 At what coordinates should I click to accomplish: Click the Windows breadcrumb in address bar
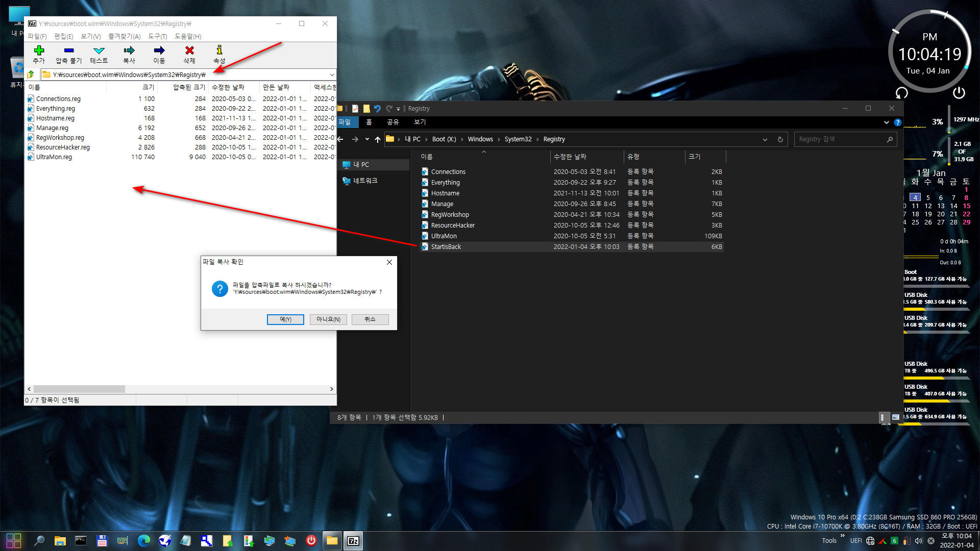tap(480, 139)
